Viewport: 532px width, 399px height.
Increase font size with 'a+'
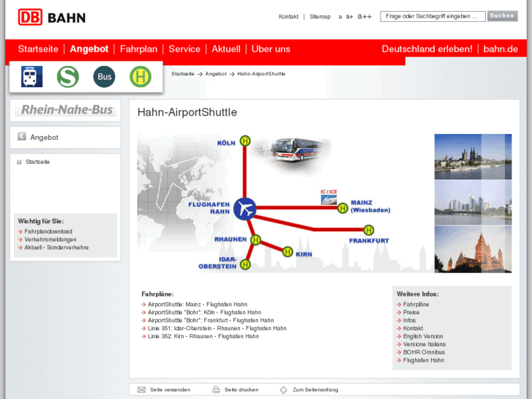click(350, 17)
